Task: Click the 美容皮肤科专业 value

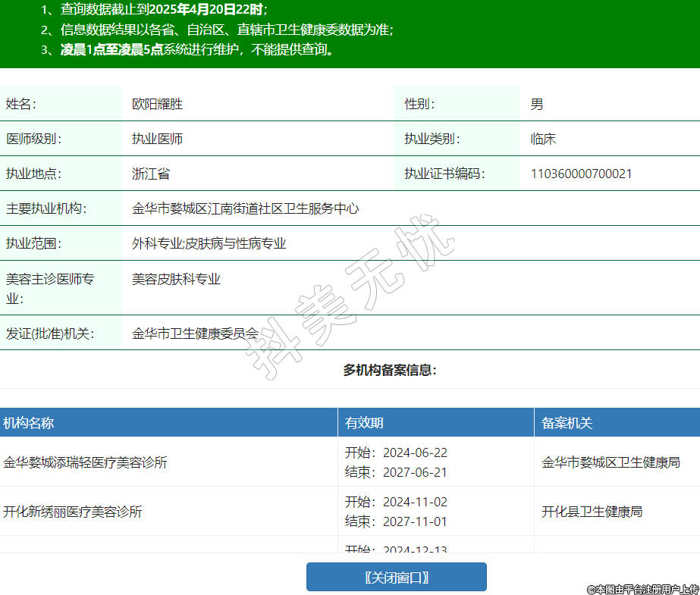Action: pos(176,280)
